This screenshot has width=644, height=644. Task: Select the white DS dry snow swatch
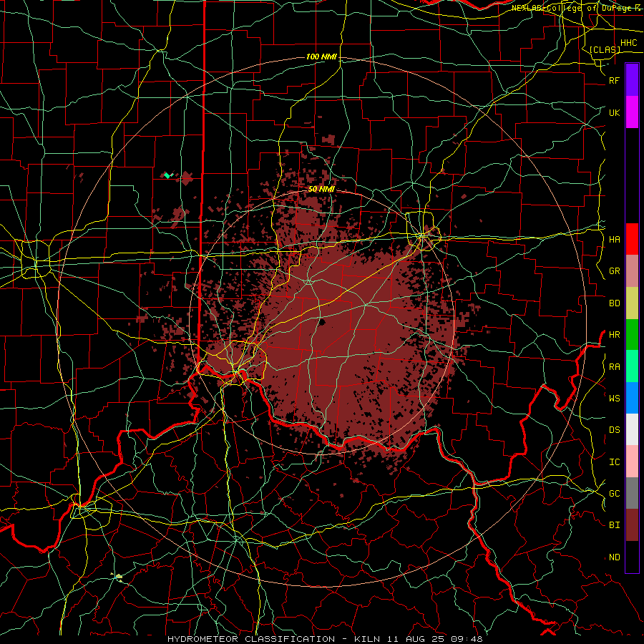tap(632, 429)
